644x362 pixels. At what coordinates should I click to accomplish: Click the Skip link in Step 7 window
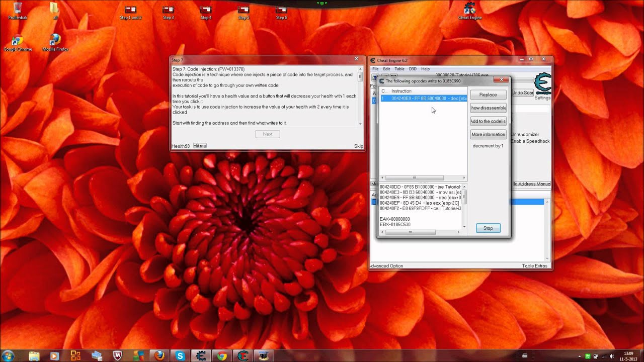(x=358, y=146)
